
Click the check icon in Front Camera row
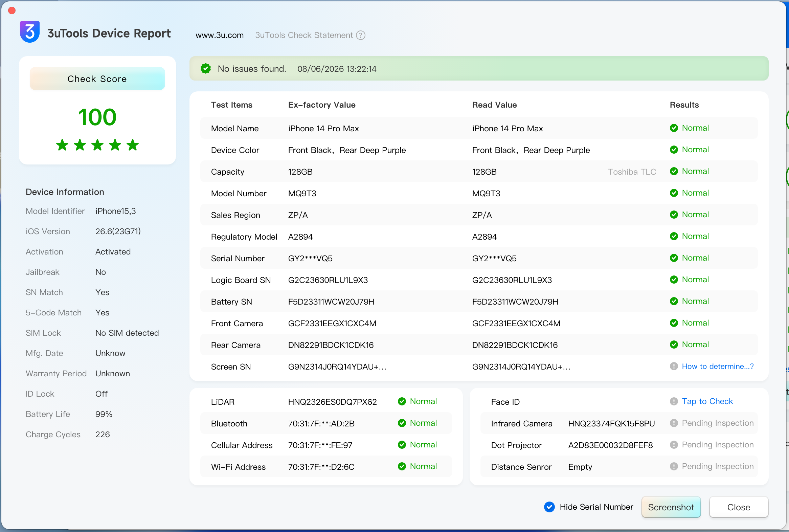pos(674,323)
